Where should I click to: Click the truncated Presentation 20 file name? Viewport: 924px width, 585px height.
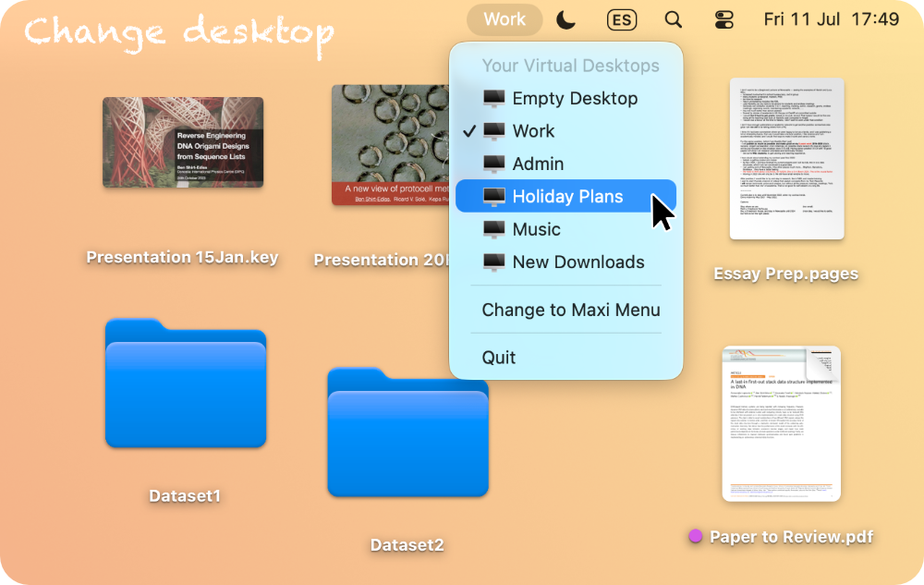click(x=382, y=260)
